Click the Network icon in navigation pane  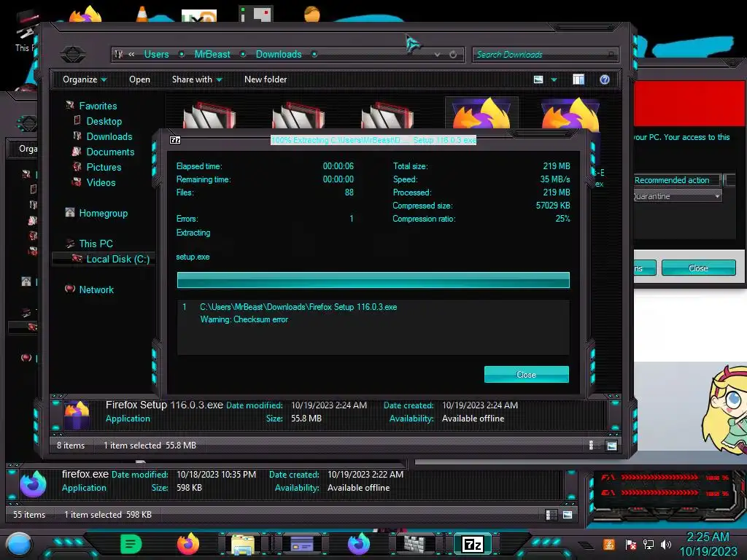click(70, 289)
